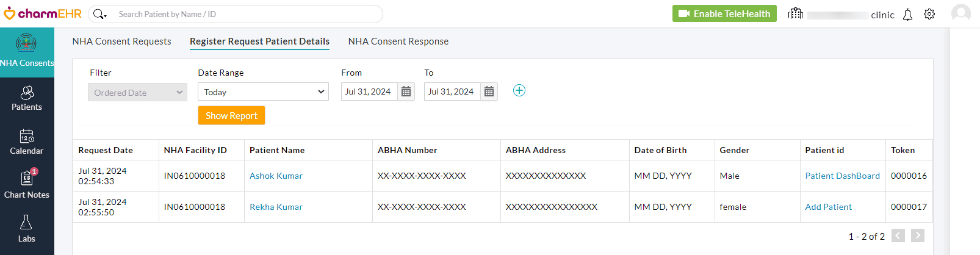Click Add Patient link
The image size is (980, 255).
(x=828, y=207)
